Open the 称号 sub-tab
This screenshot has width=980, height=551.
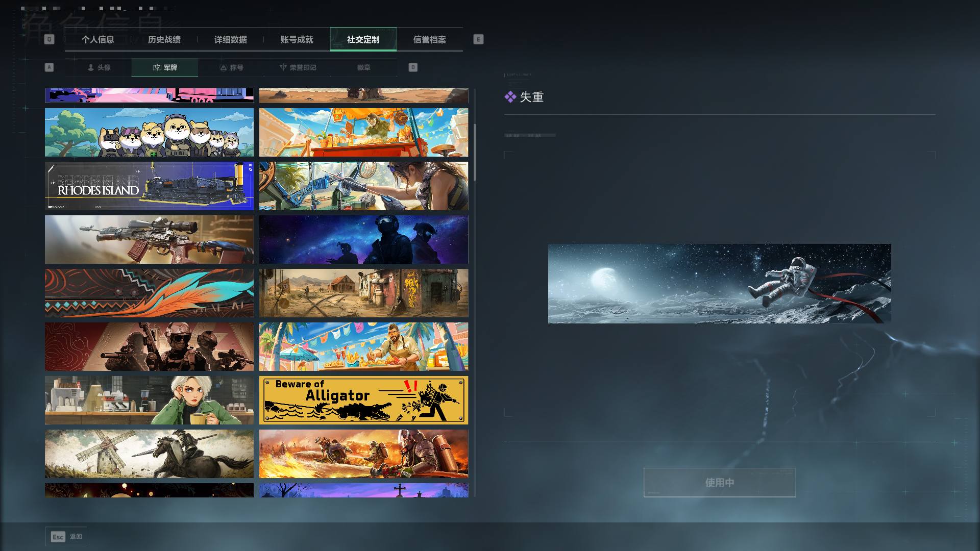[x=231, y=67]
